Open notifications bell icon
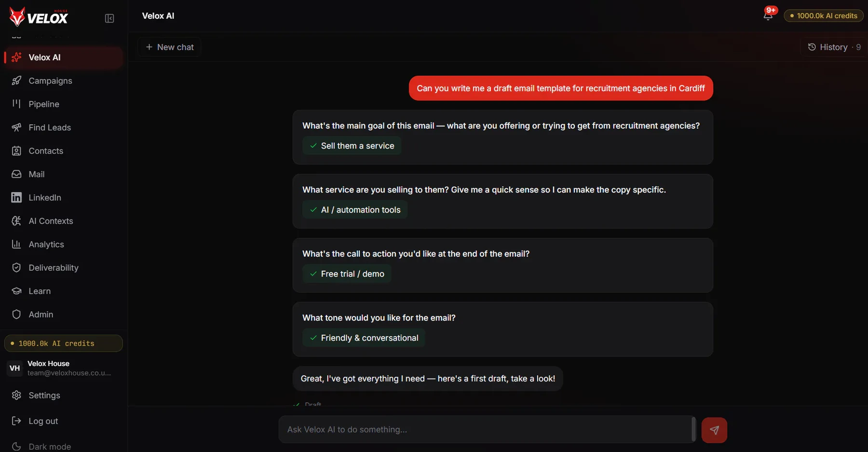Image resolution: width=868 pixels, height=452 pixels. coord(768,16)
